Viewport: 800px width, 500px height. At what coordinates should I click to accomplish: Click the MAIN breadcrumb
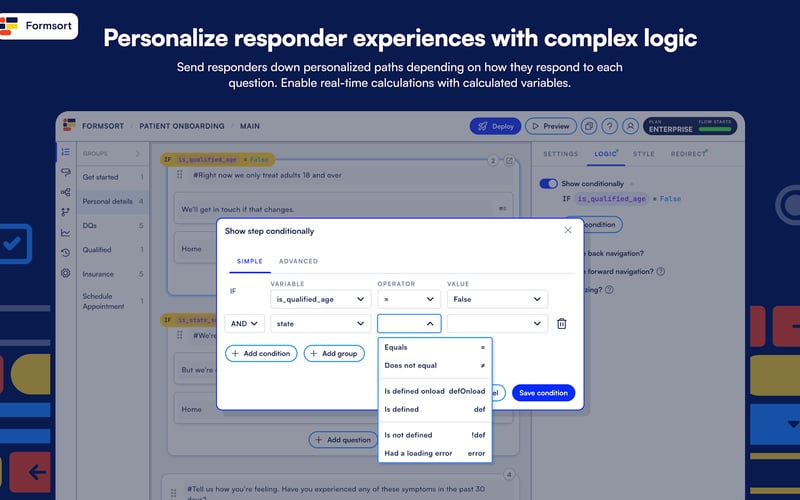pos(250,126)
